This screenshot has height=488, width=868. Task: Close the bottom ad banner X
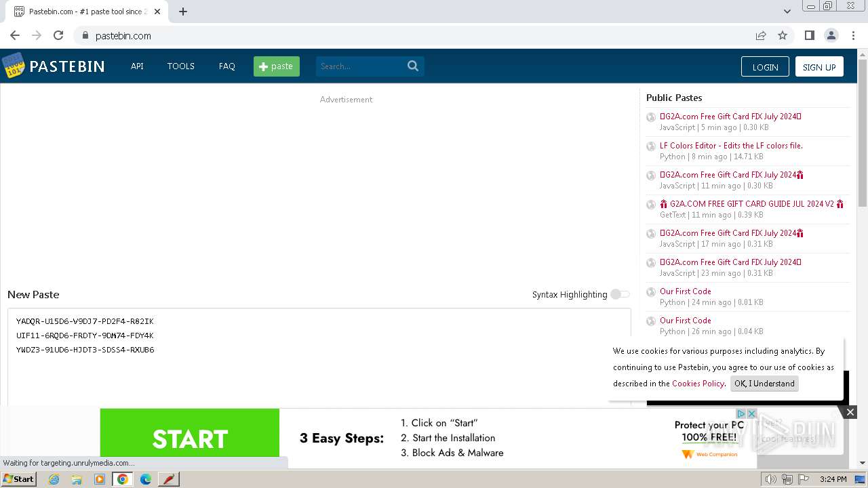tap(850, 411)
